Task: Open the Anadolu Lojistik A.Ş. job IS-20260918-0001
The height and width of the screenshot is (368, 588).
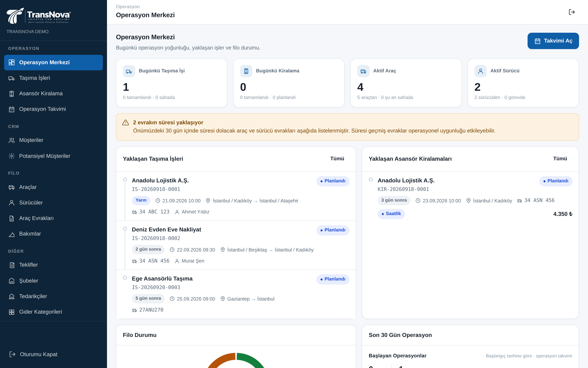Action: (x=236, y=196)
